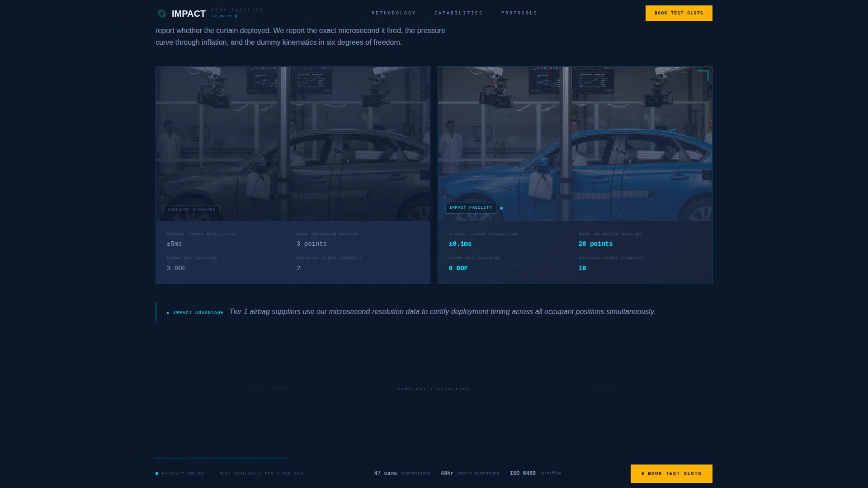
Task: Click the bottom bar Book Test Slots button
Action: [x=671, y=474]
